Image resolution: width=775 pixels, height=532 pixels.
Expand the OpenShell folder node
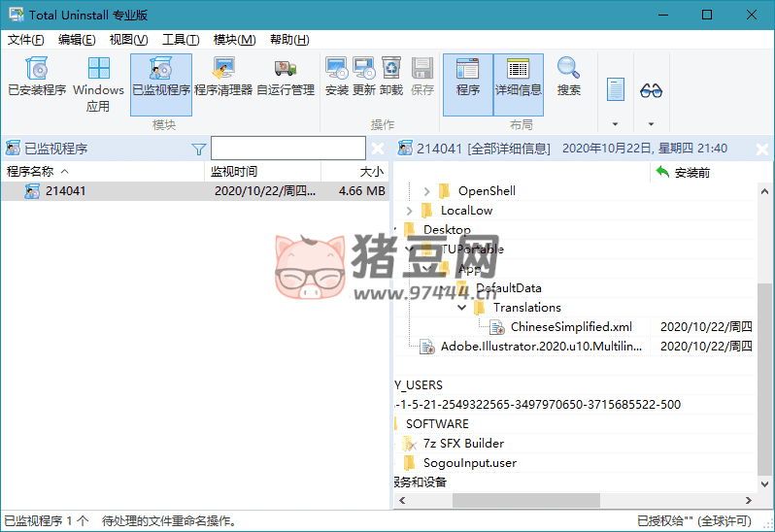point(426,191)
